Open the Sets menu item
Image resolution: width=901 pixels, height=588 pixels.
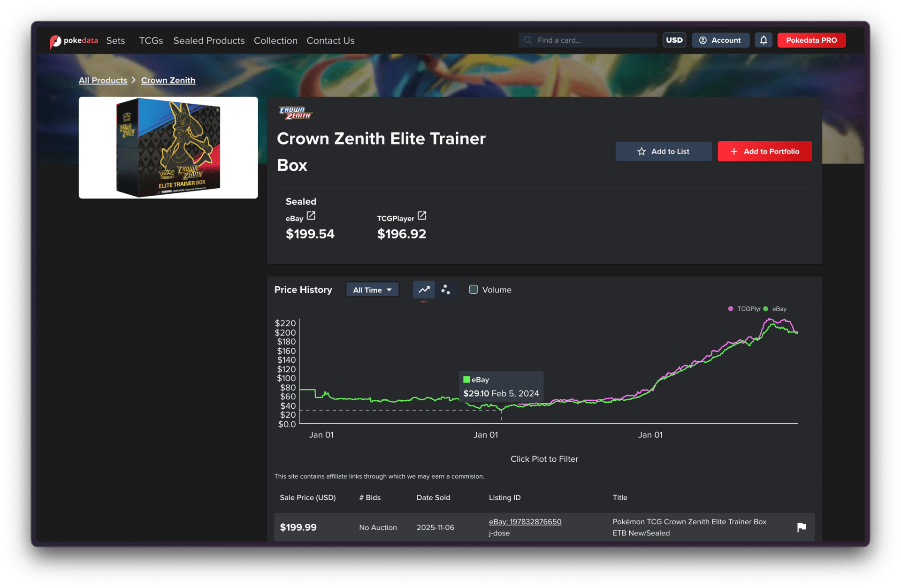click(115, 41)
